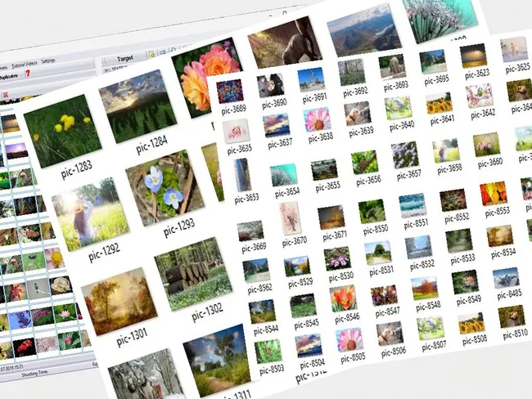Select the pic-3642 thumbnail
This screenshot has width=532, height=399.
(479, 96)
